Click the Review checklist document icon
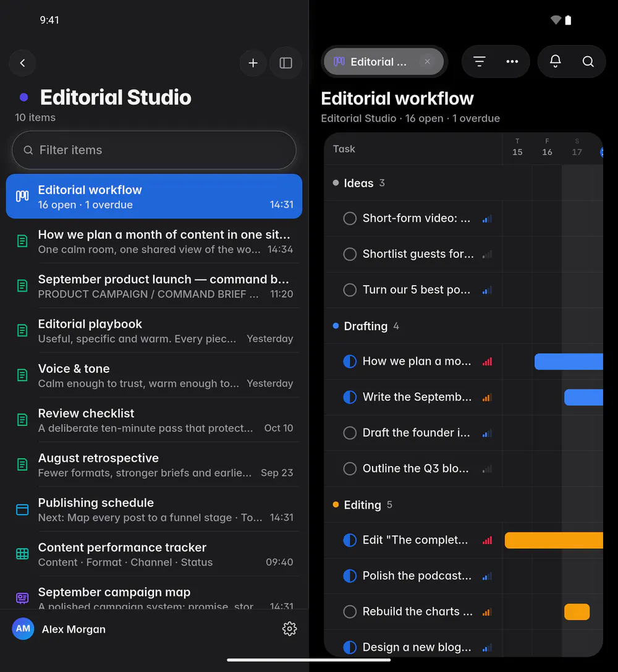 point(22,420)
